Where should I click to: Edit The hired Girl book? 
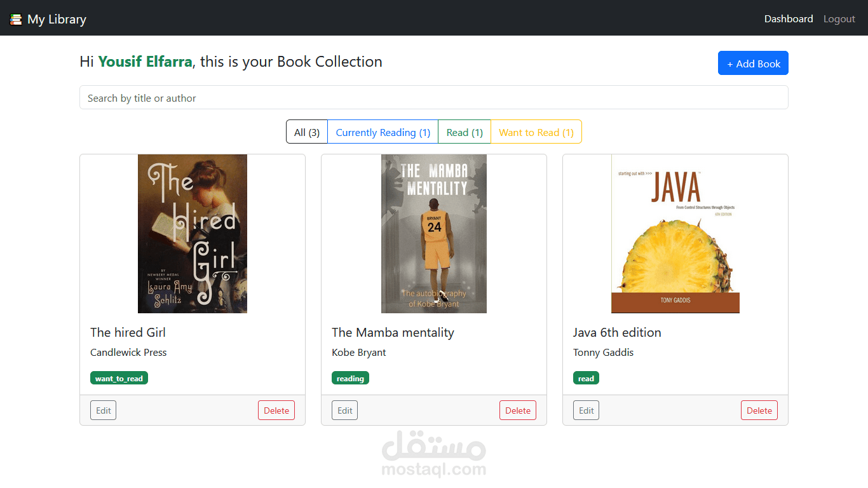pyautogui.click(x=104, y=410)
